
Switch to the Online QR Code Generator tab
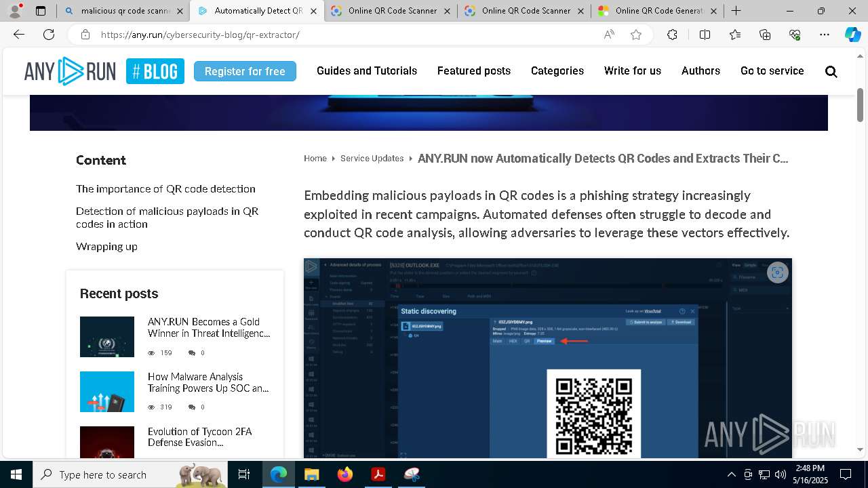[658, 11]
